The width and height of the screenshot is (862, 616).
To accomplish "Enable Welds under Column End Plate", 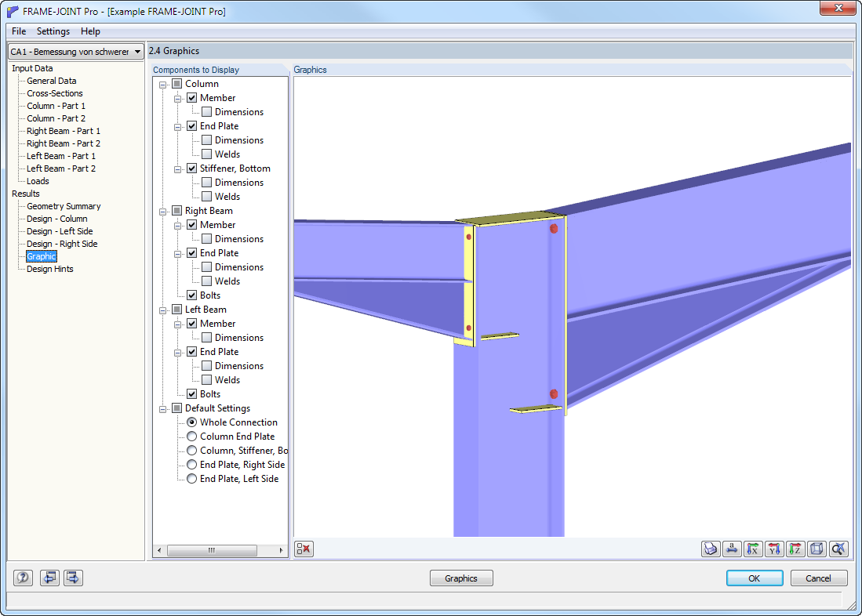I will point(207,154).
